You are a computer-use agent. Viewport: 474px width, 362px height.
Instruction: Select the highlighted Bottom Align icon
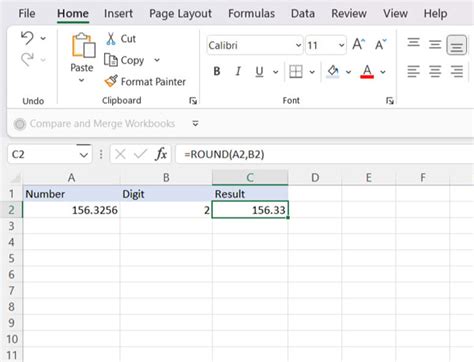457,45
